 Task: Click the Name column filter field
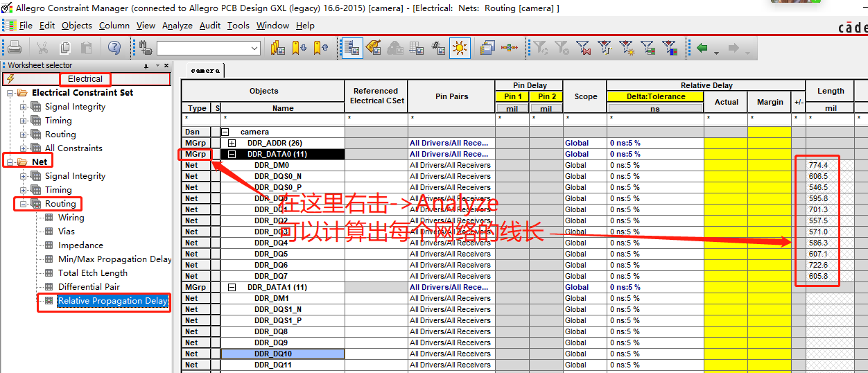pos(282,119)
